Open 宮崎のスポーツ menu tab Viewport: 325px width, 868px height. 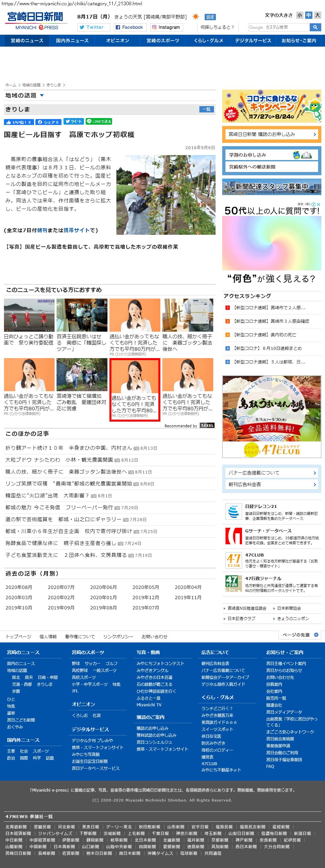(163, 41)
